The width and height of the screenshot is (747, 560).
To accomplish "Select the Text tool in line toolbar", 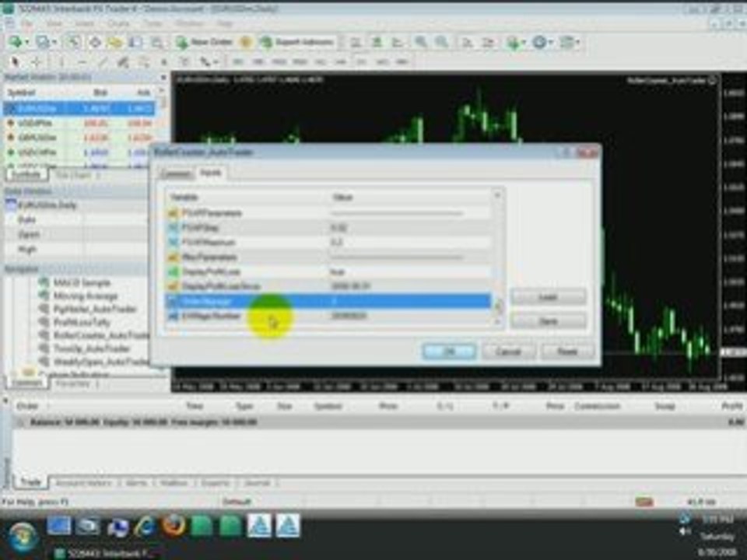I will tap(164, 62).
